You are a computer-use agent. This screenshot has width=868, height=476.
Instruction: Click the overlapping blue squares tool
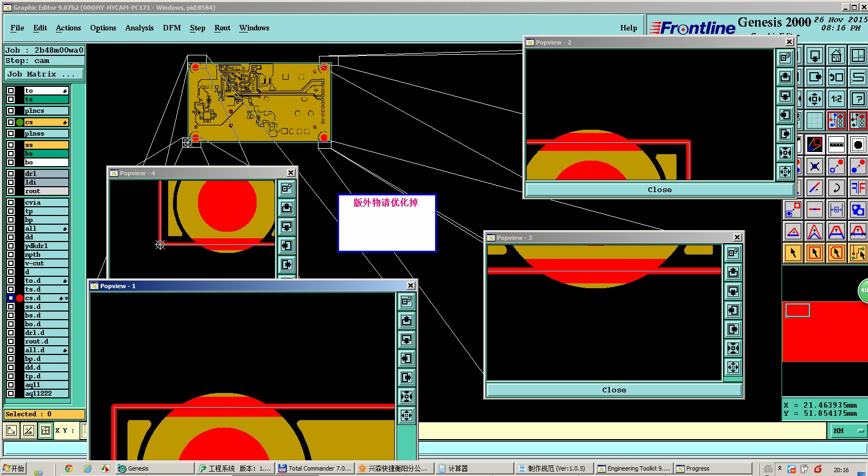[858, 210]
